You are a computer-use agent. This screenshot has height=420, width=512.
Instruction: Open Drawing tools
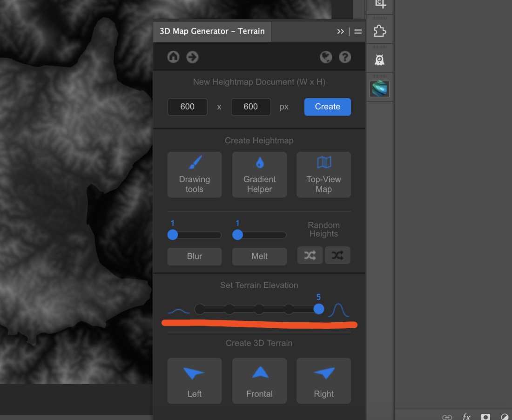(195, 175)
